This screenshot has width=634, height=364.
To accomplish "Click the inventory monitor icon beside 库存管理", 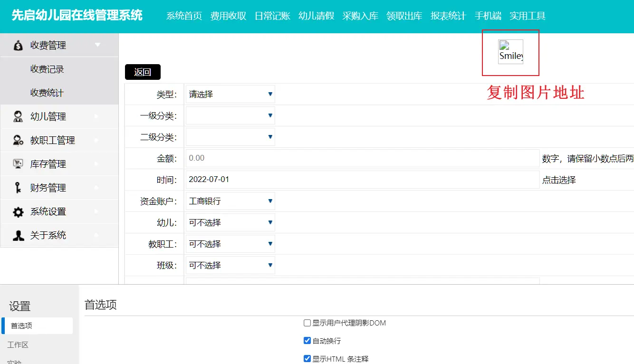I will [x=18, y=164].
